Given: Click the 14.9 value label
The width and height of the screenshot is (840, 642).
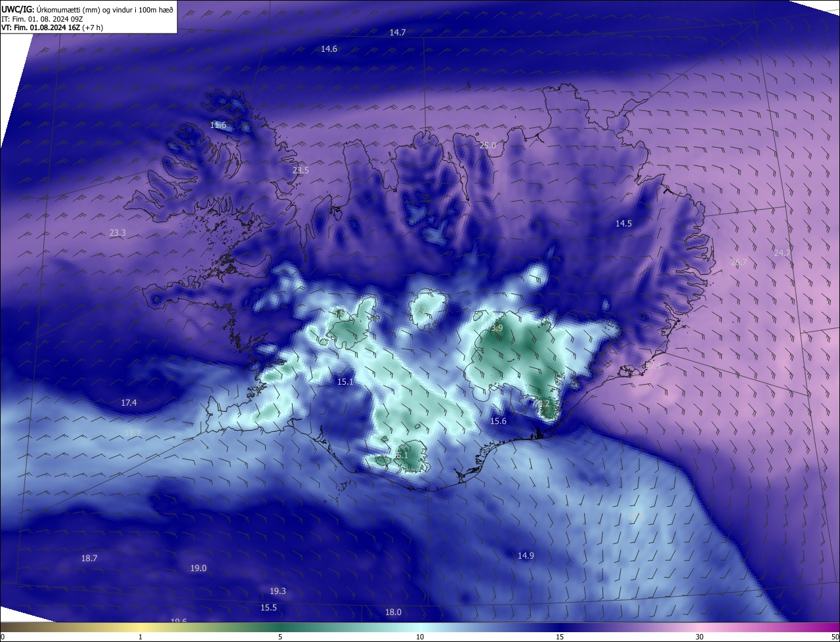Looking at the screenshot, I should (x=526, y=555).
